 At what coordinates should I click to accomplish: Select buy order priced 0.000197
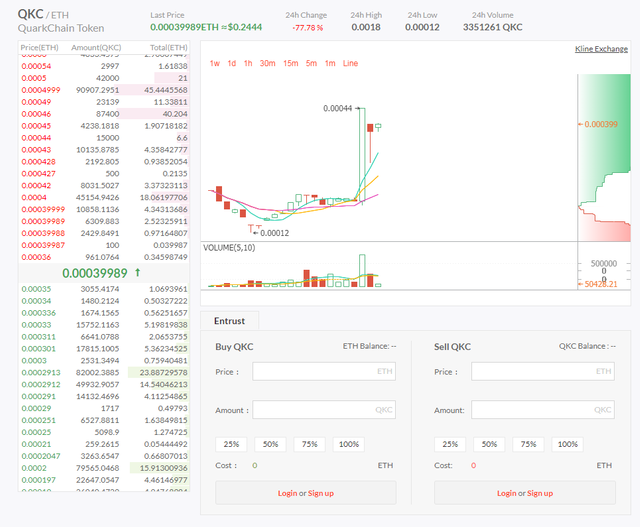(x=104, y=480)
